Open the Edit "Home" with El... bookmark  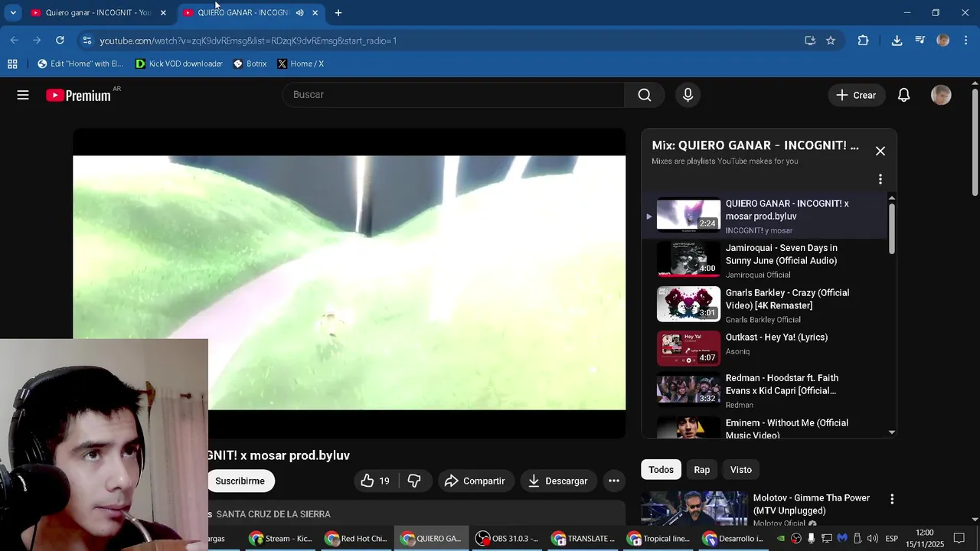tap(80, 64)
